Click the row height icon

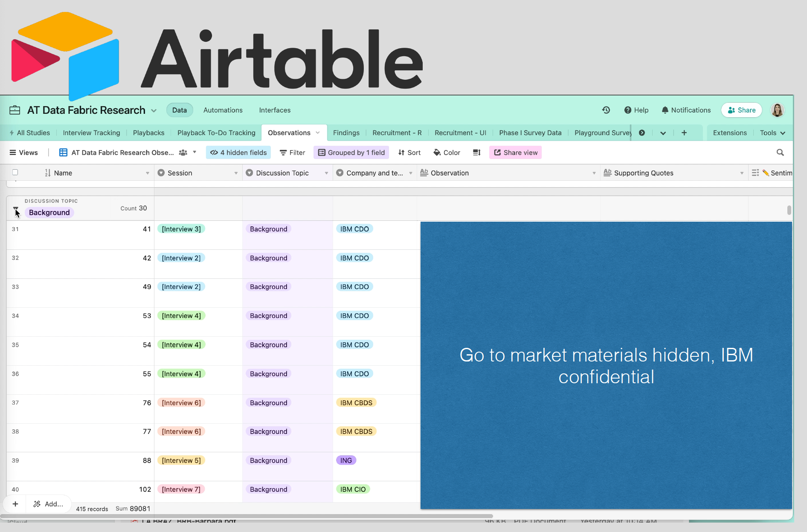[477, 153]
